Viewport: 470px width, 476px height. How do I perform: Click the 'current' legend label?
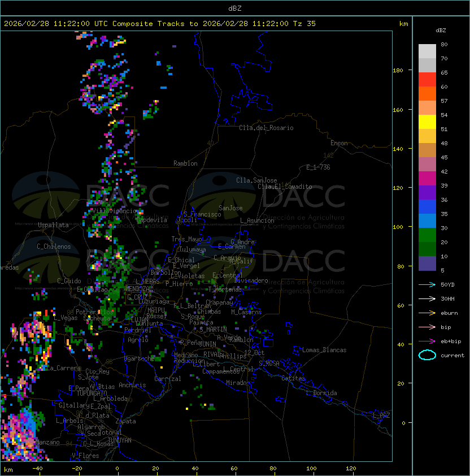[x=452, y=355]
